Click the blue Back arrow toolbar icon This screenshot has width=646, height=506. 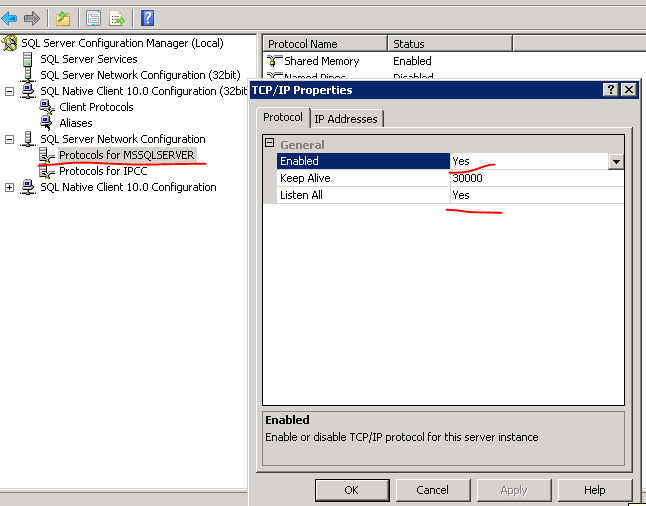[9, 18]
